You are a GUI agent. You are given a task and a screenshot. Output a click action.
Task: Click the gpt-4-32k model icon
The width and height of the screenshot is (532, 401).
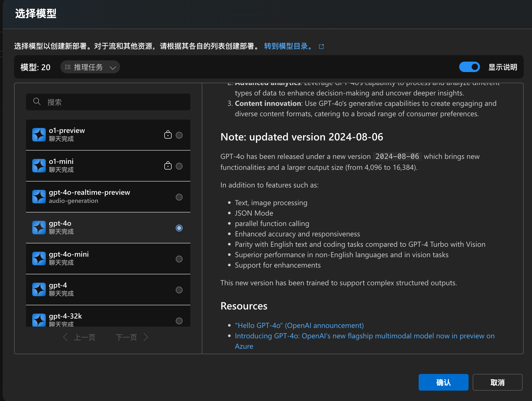tap(39, 320)
